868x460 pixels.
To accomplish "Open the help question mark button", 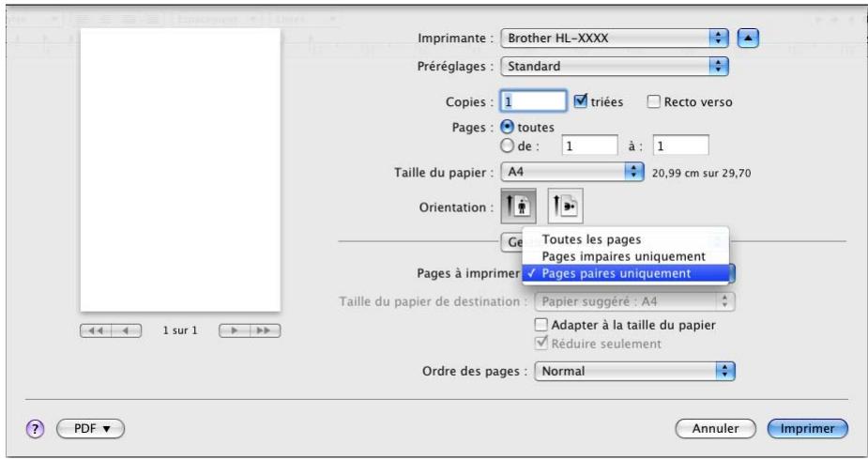I will [35, 428].
